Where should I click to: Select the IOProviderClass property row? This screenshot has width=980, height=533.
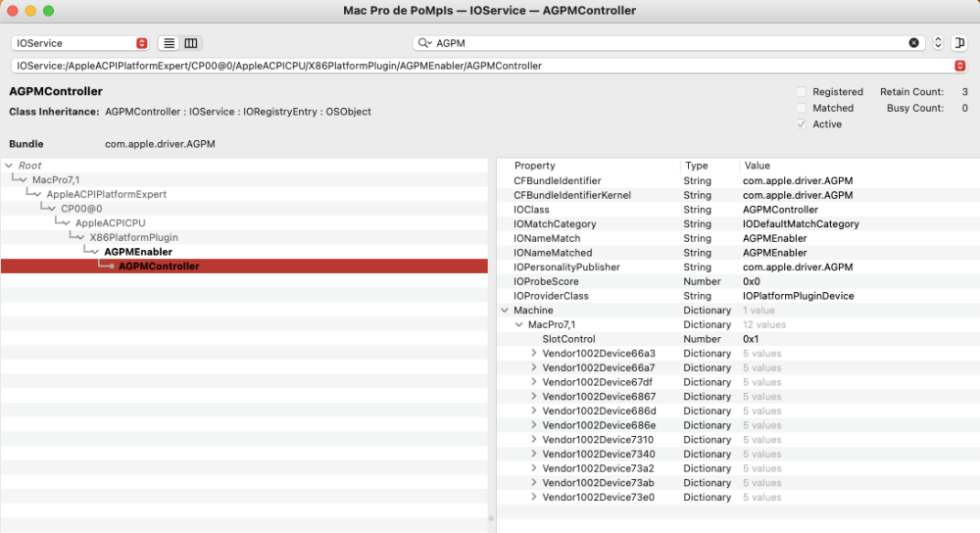738,296
